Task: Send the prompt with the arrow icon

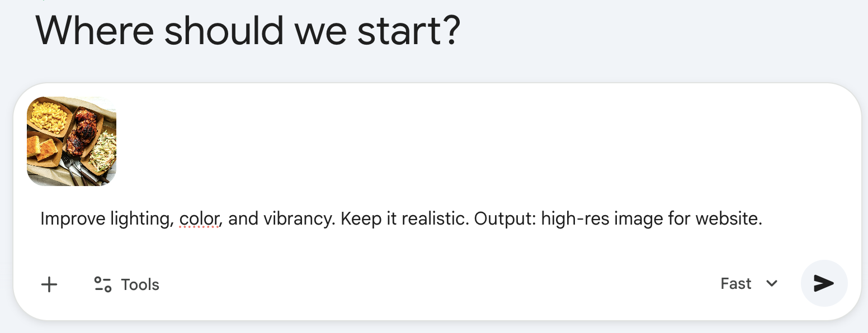Action: (x=824, y=283)
